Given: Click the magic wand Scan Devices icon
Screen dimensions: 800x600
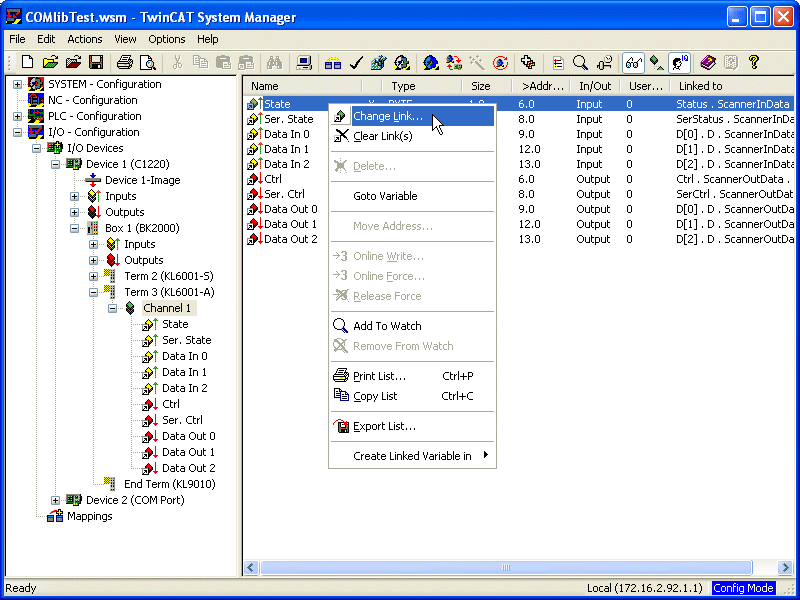Looking at the screenshot, I should point(477,63).
